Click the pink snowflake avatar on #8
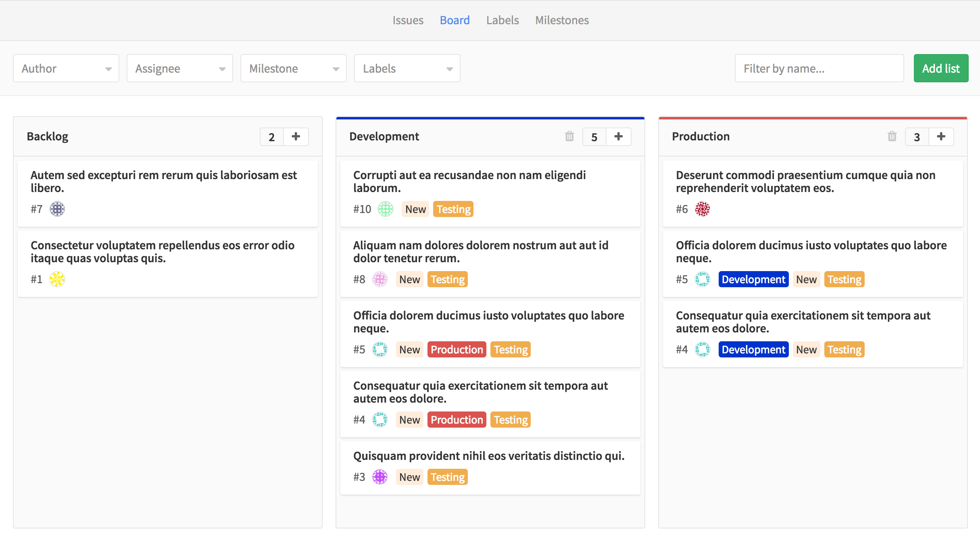Screen dimensions: 980x543 pos(379,279)
